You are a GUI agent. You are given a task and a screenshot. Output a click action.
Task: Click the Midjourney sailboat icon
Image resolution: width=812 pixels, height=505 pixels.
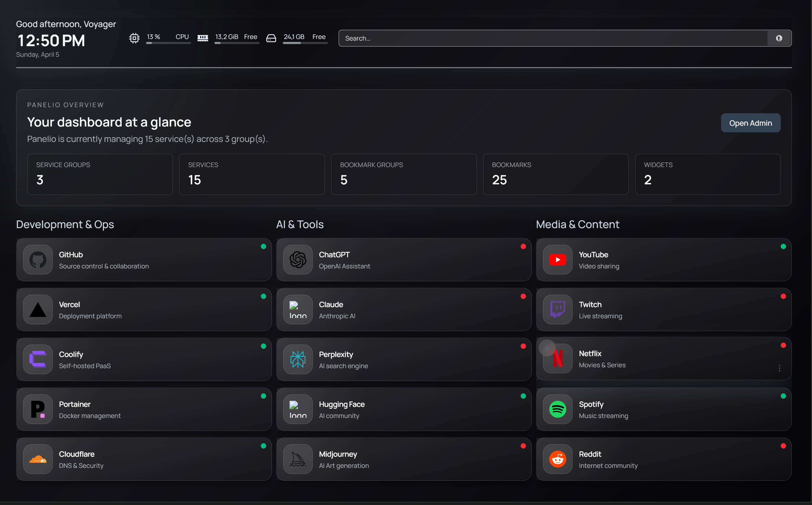(298, 459)
